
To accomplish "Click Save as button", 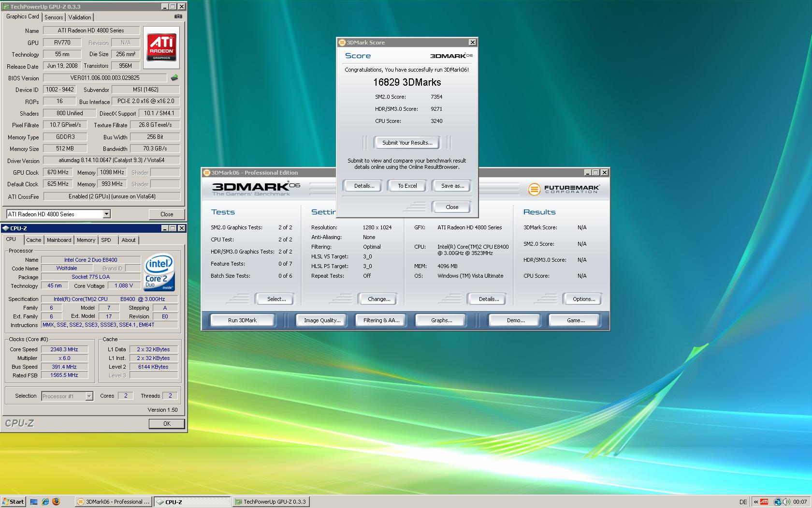I will click(452, 186).
